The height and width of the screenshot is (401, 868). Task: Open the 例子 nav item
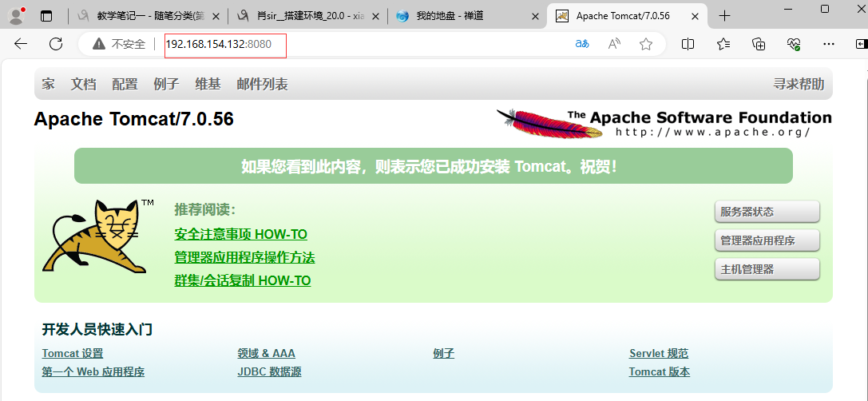167,84
